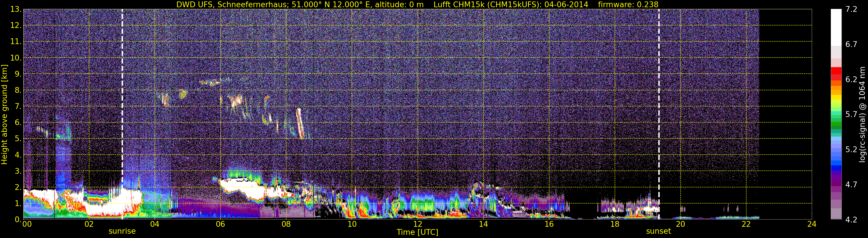Click the '4.7' colorbar tick value

[x=852, y=185]
